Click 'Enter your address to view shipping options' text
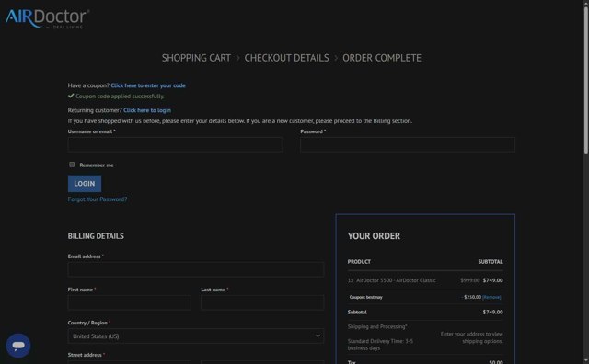Image resolution: width=589 pixels, height=364 pixels. 471,337
